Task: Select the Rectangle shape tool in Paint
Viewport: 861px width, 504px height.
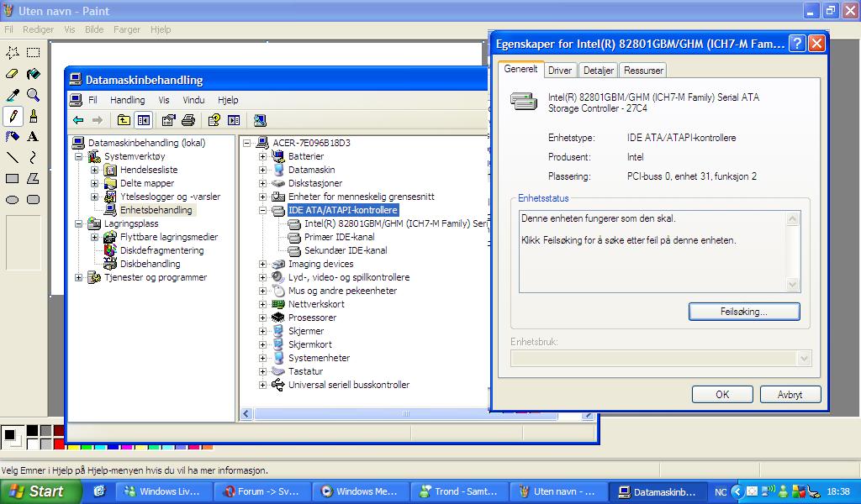Action: pyautogui.click(x=13, y=178)
